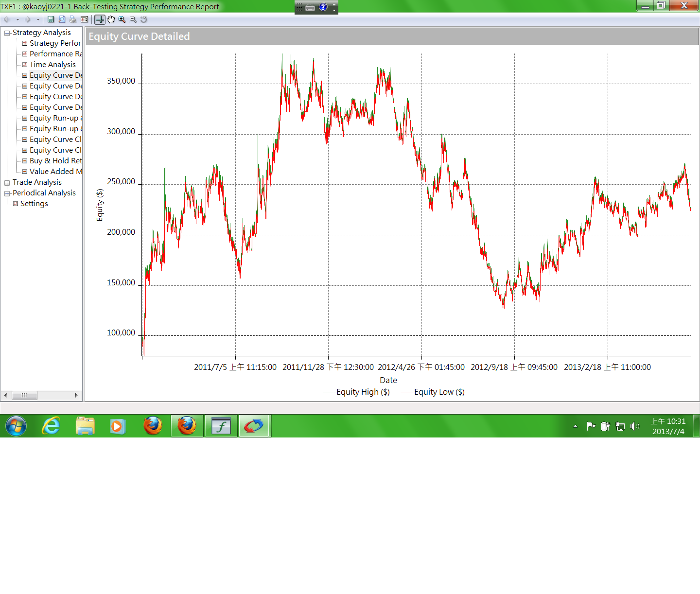Launch Internet Explorer from the taskbar
Viewport: 700px width, 594px height.
(x=51, y=426)
